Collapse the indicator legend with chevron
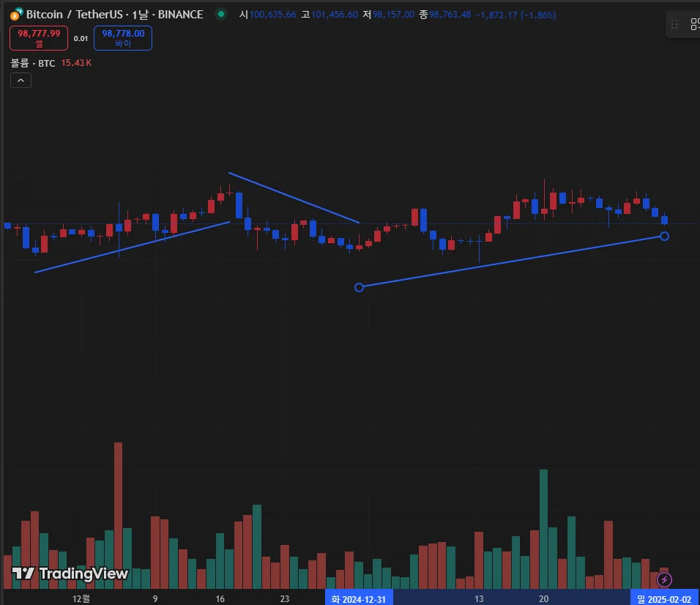700x605 pixels. click(21, 81)
